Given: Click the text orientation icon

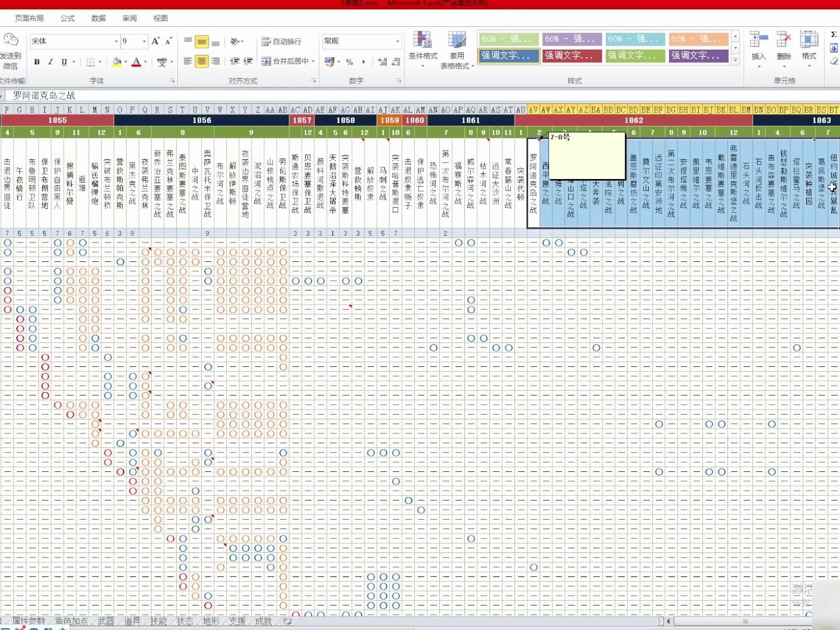Looking at the screenshot, I should click(x=235, y=41).
